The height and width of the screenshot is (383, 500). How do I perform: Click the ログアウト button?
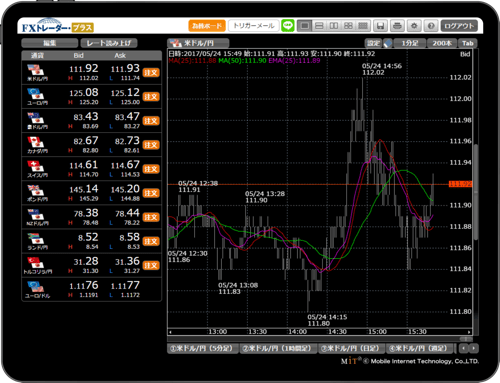coord(459,26)
